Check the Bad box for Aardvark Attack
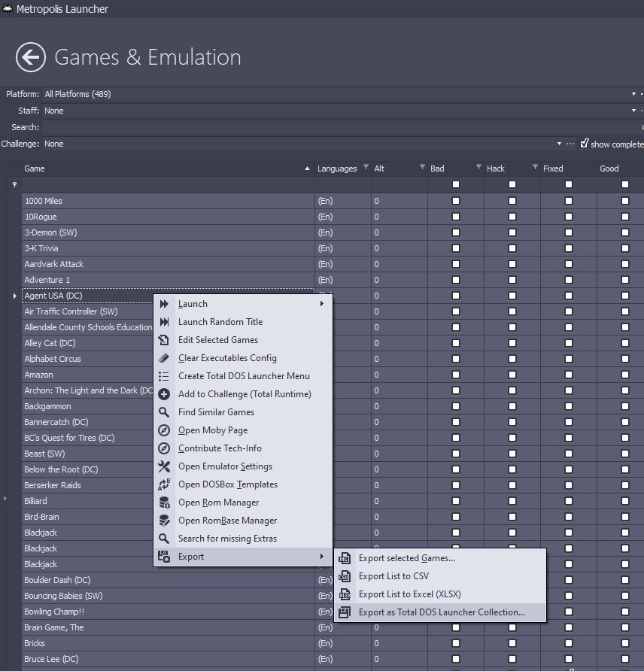644x671 pixels. (456, 264)
